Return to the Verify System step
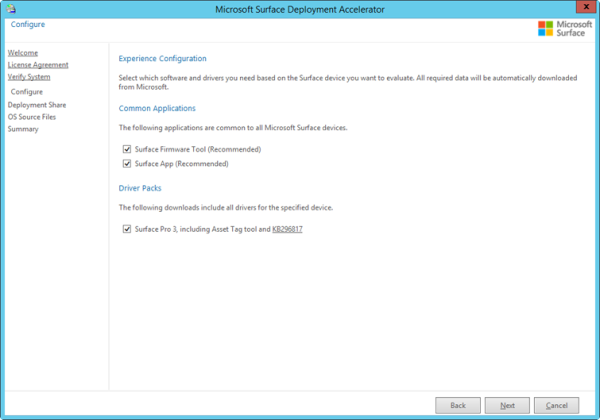Image resolution: width=600 pixels, height=420 pixels. point(29,77)
